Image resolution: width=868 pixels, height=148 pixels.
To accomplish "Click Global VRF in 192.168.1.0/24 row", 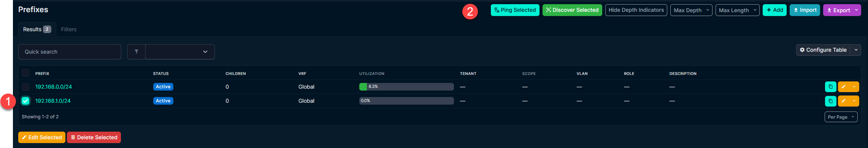I will [x=306, y=101].
